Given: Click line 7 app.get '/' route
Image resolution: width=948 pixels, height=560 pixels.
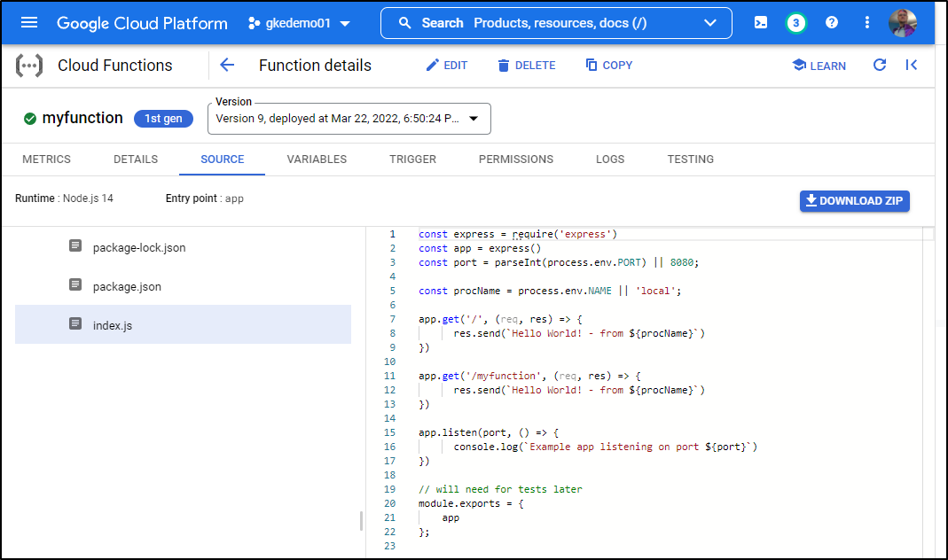Looking at the screenshot, I should tap(500, 319).
